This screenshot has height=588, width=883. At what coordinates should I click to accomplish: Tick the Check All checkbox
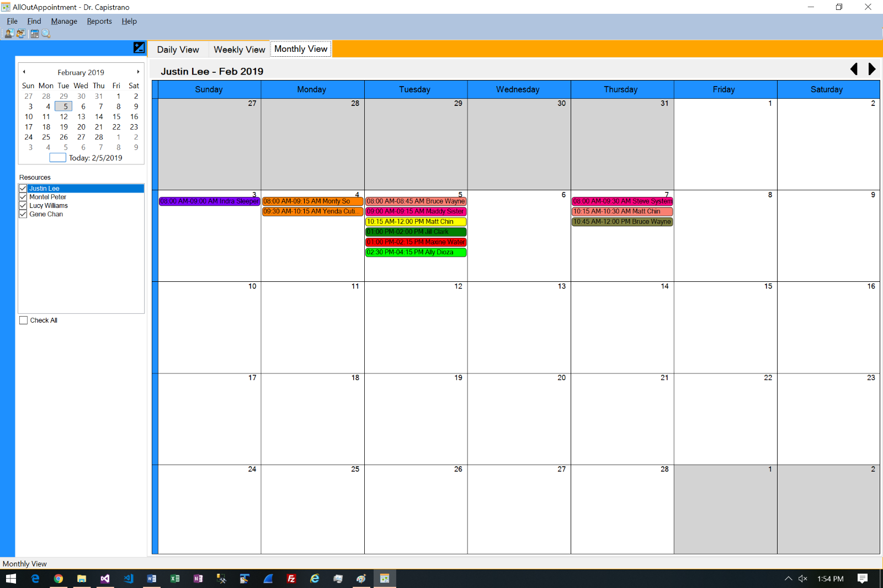23,320
